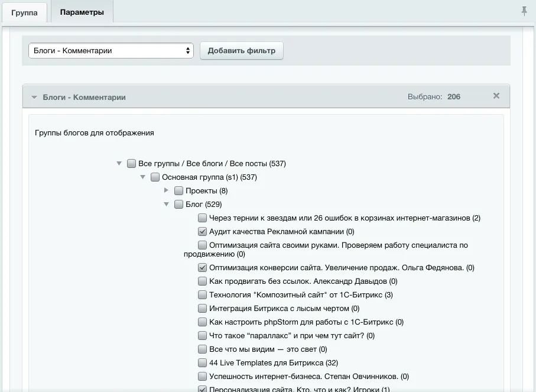The image size is (536, 392).
Task: Collapse the 'Блог (529)' tree node
Action: 166,204
